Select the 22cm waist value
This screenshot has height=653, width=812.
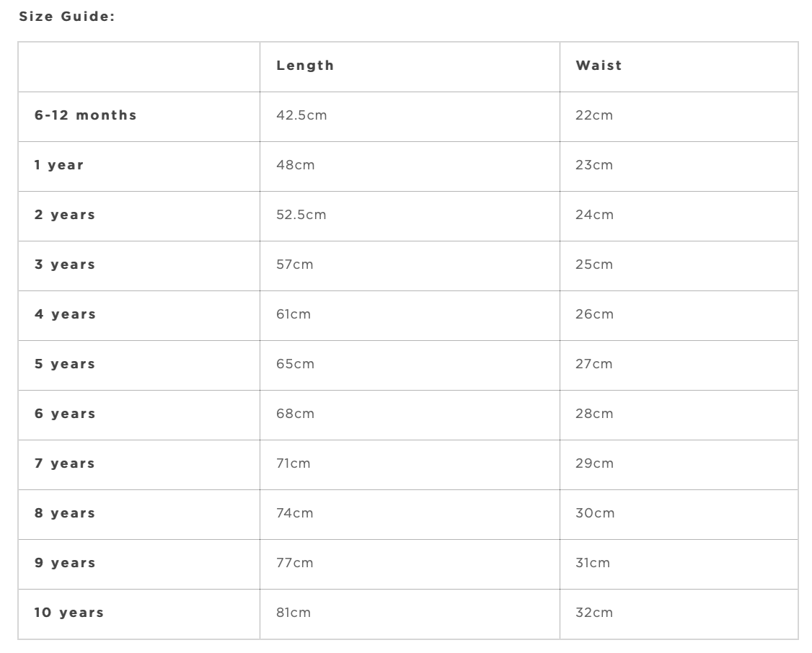594,115
